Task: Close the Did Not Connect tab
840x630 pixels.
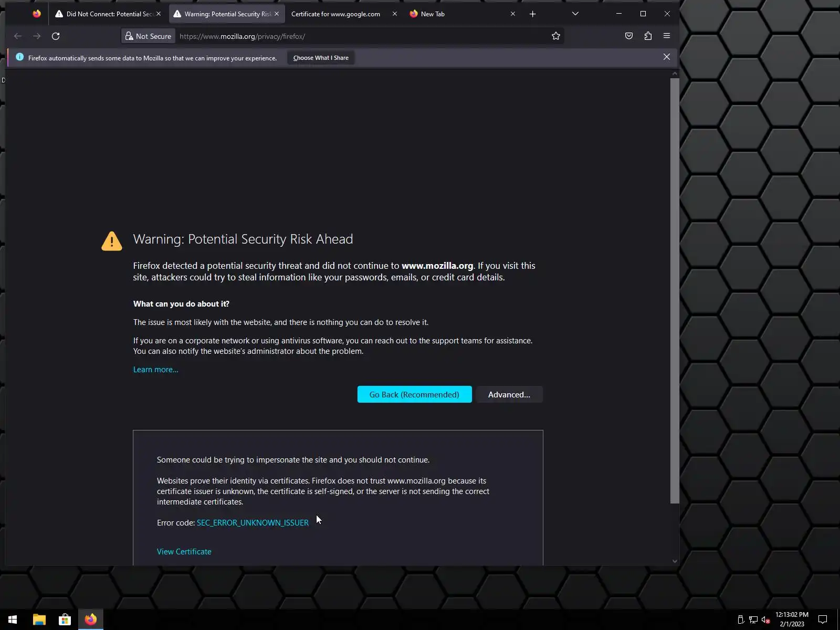Action: point(159,14)
